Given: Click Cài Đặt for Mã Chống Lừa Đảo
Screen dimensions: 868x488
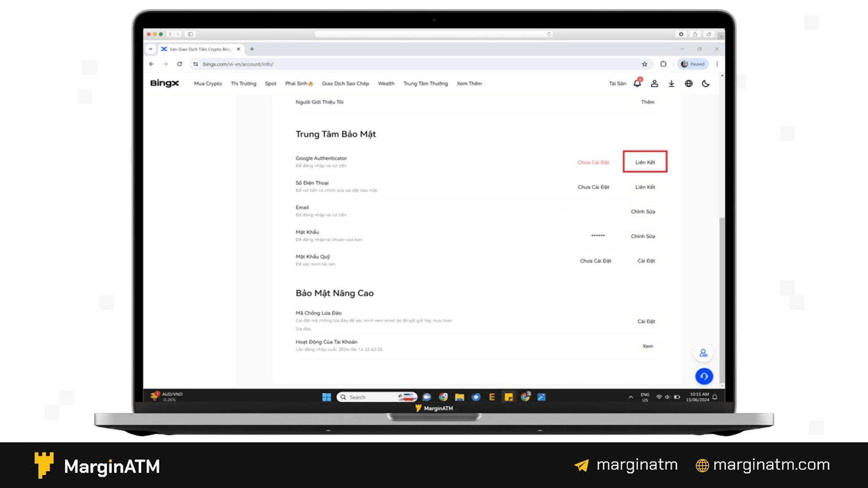Looking at the screenshot, I should pos(646,321).
